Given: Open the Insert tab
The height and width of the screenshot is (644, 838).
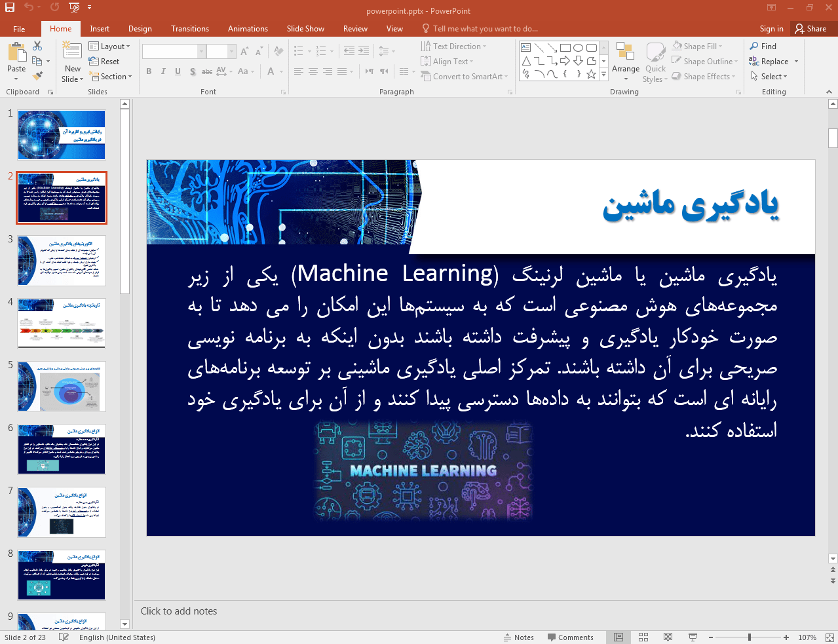Looking at the screenshot, I should click(x=100, y=29).
